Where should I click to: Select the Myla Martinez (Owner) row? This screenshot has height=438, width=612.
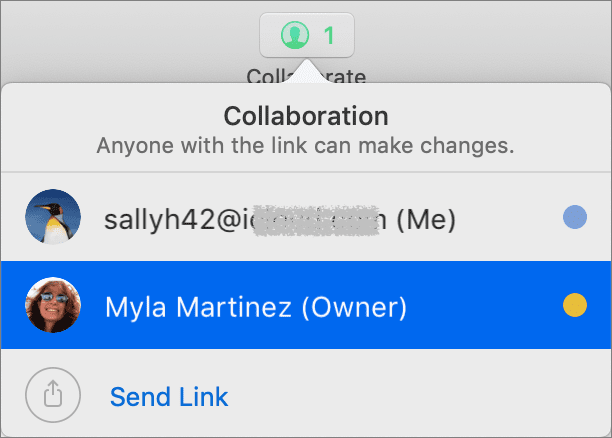[306, 305]
